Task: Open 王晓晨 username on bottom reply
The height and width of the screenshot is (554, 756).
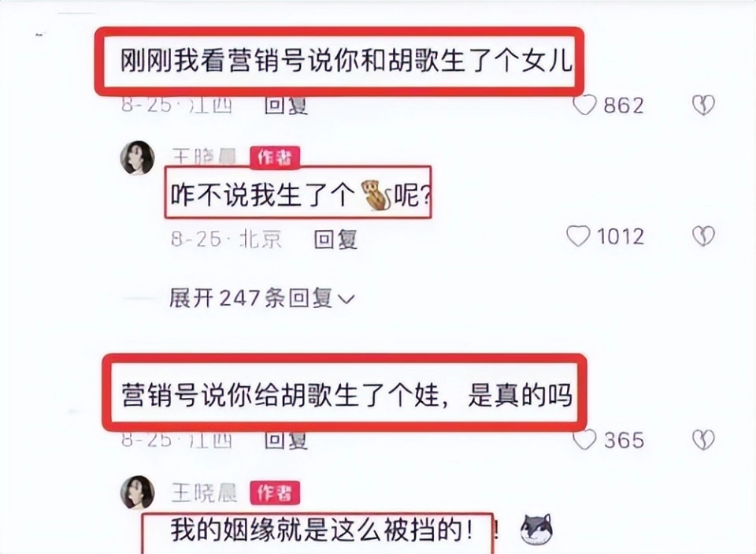Action: pos(205,493)
